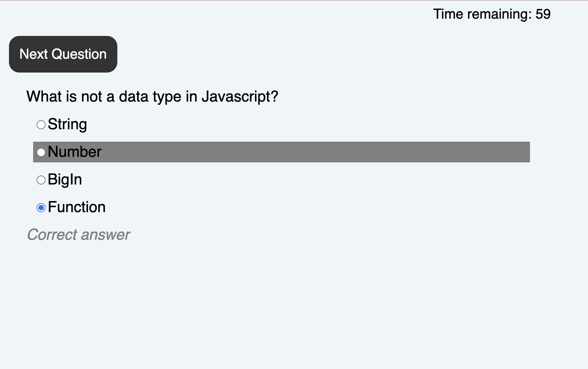Click the Function answer label text
Viewport: 588px width, 369px height.
tap(77, 207)
